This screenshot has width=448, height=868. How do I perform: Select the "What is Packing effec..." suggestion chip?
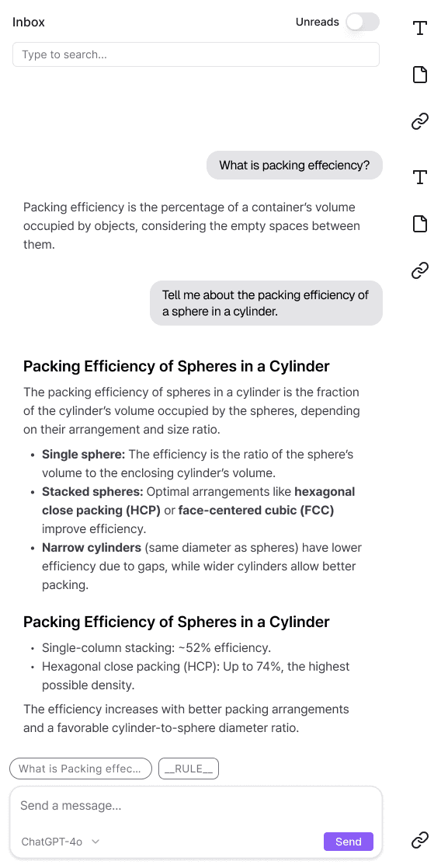tap(81, 769)
